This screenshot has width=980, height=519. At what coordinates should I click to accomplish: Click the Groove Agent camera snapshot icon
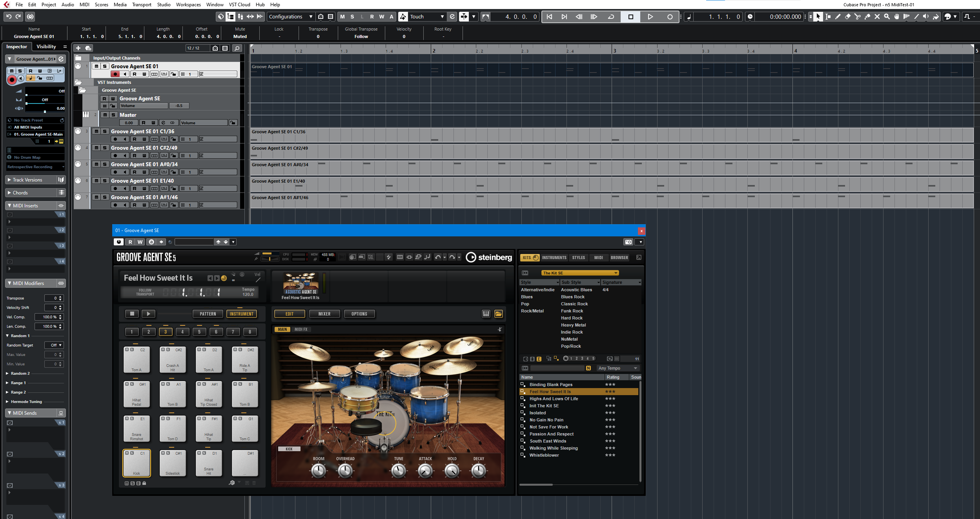(x=628, y=242)
